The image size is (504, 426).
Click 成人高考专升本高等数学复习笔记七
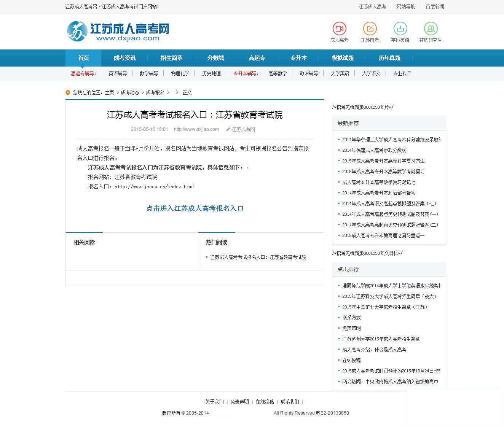379,182
